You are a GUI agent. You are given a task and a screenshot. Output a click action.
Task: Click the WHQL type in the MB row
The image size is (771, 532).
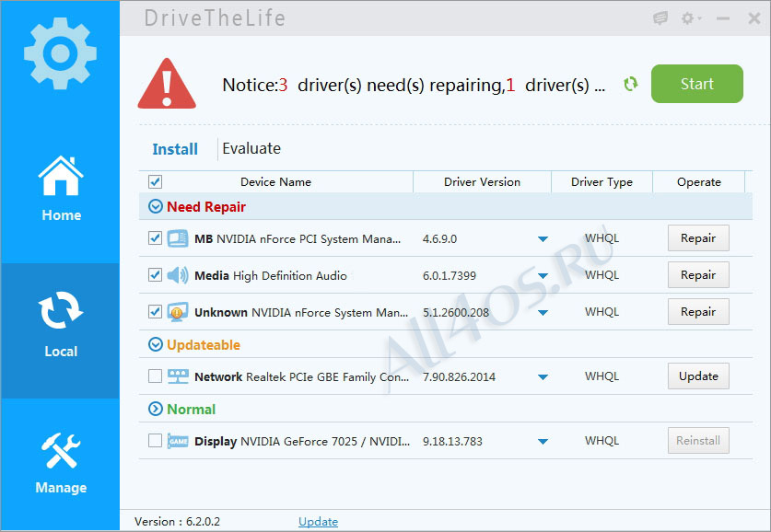coord(602,238)
